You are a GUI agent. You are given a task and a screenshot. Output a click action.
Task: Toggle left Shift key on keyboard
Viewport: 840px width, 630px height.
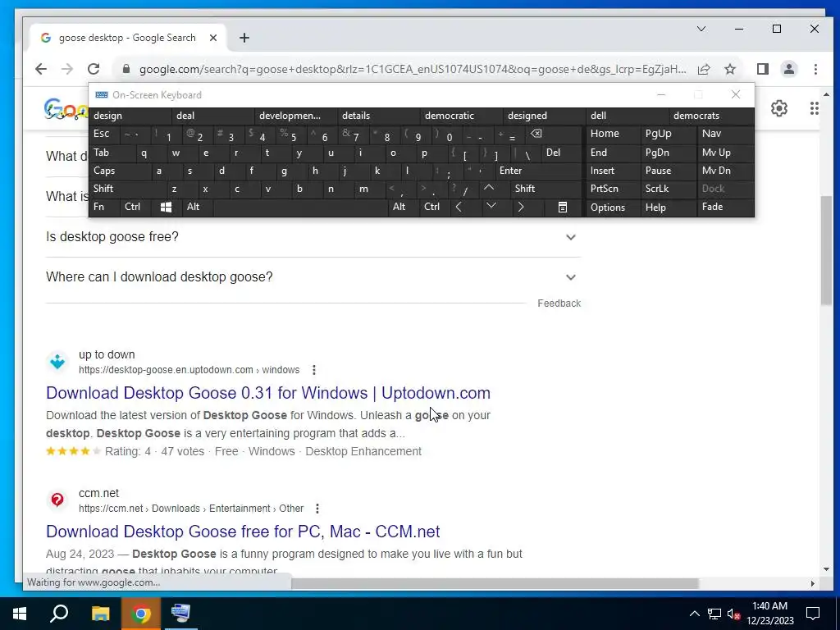pyautogui.click(x=127, y=189)
